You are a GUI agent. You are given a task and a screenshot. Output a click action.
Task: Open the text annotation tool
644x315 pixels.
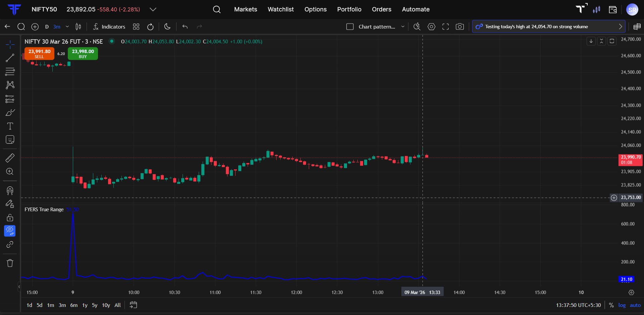10,126
